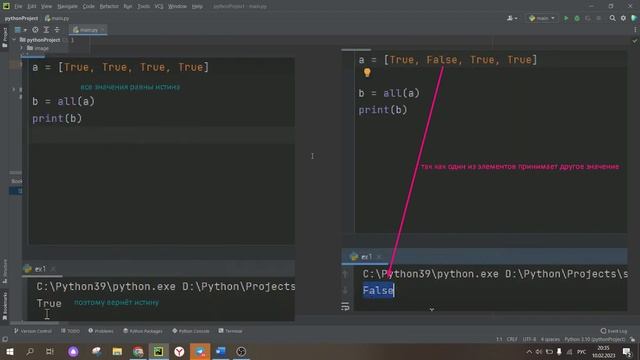Click the Select Opened File icon

pyautogui.click(x=36, y=30)
